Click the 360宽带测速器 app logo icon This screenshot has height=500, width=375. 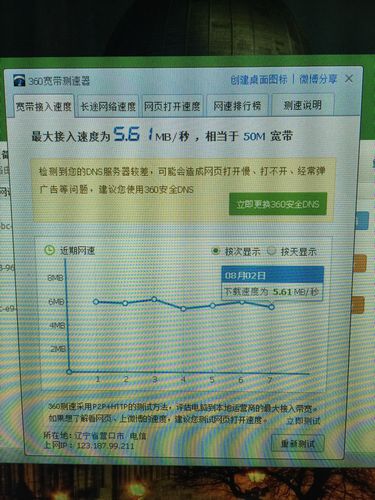19,80
